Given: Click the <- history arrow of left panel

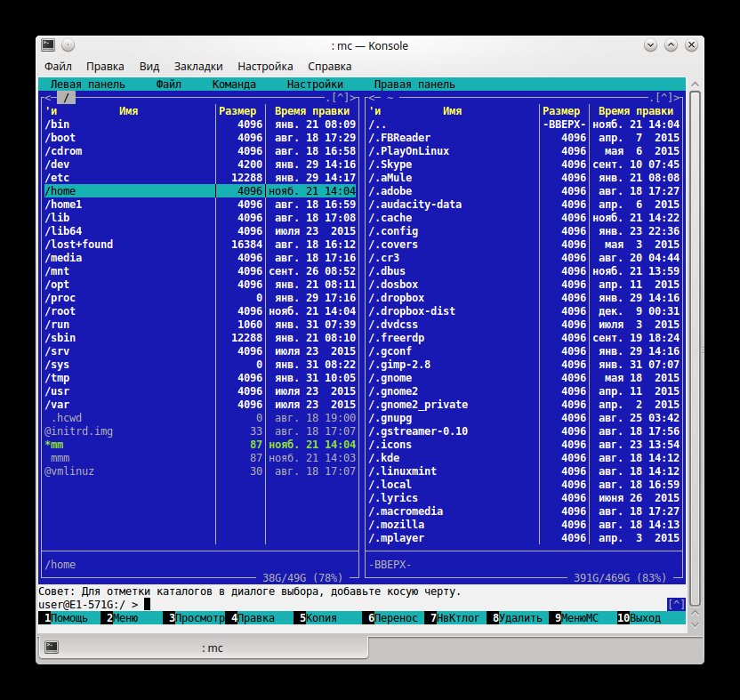Looking at the screenshot, I should [x=48, y=98].
